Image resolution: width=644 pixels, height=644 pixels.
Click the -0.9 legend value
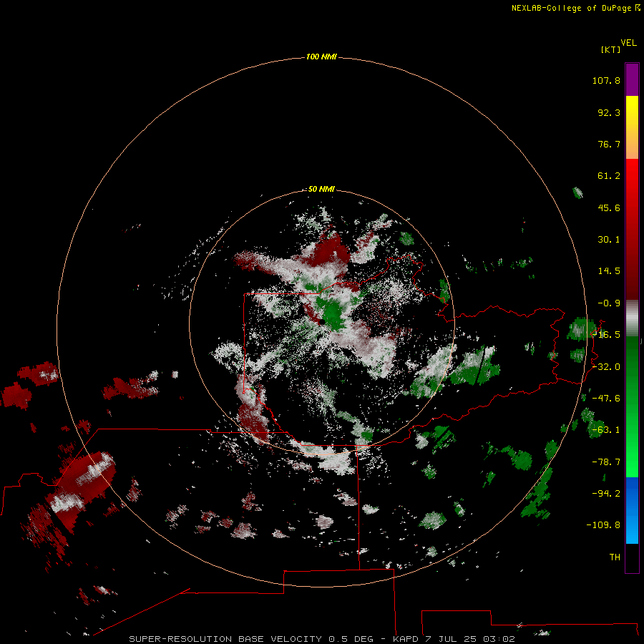[609, 303]
